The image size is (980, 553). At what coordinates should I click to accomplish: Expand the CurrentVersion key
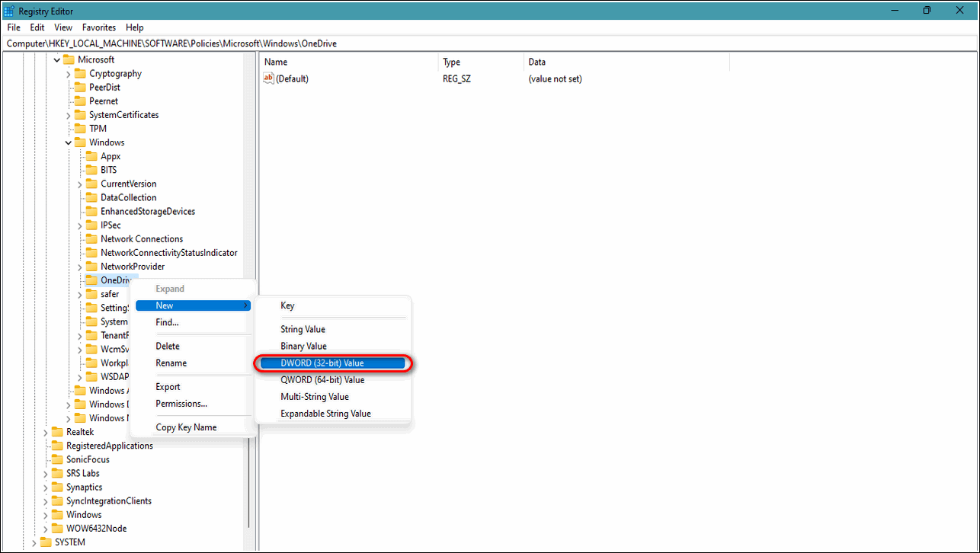[x=80, y=184]
